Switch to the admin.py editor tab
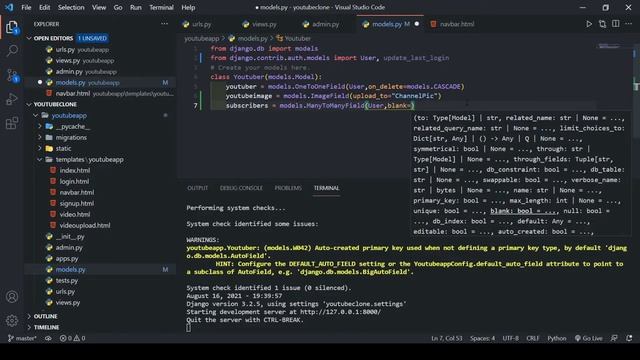Image resolution: width=640 pixels, height=360 pixels. (x=325, y=24)
